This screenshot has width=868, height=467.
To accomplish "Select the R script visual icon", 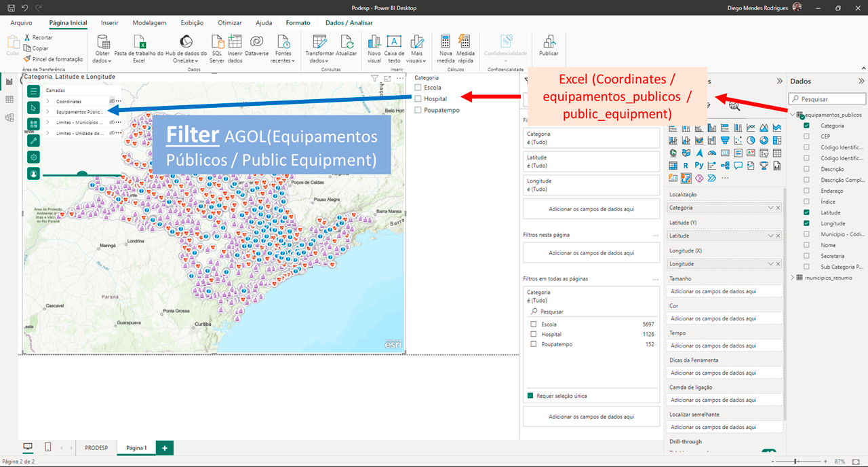I will tap(686, 166).
